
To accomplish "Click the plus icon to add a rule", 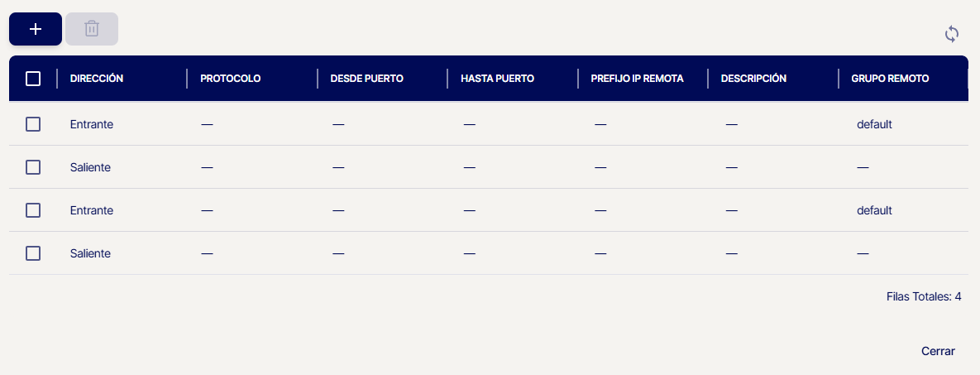I will click(36, 29).
